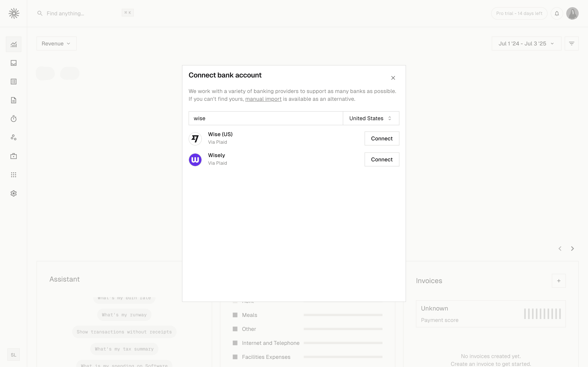This screenshot has width=588, height=367.
Task: Open the chart filter icon
Action: pos(571,43)
